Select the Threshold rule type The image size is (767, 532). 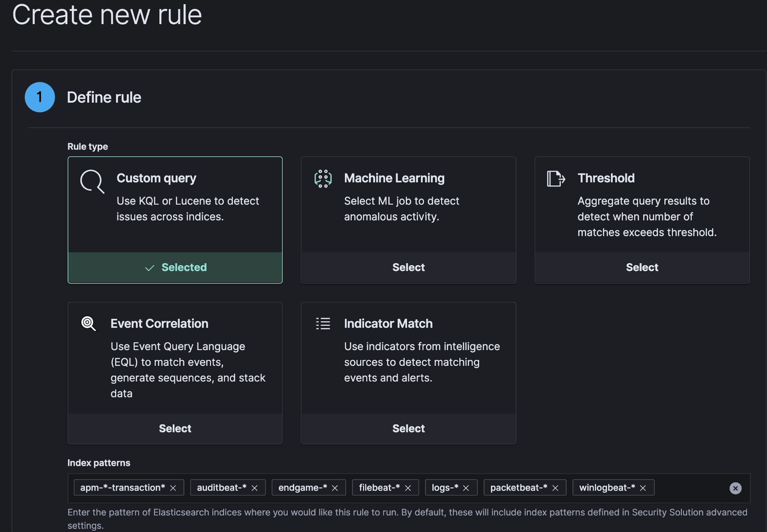click(642, 267)
